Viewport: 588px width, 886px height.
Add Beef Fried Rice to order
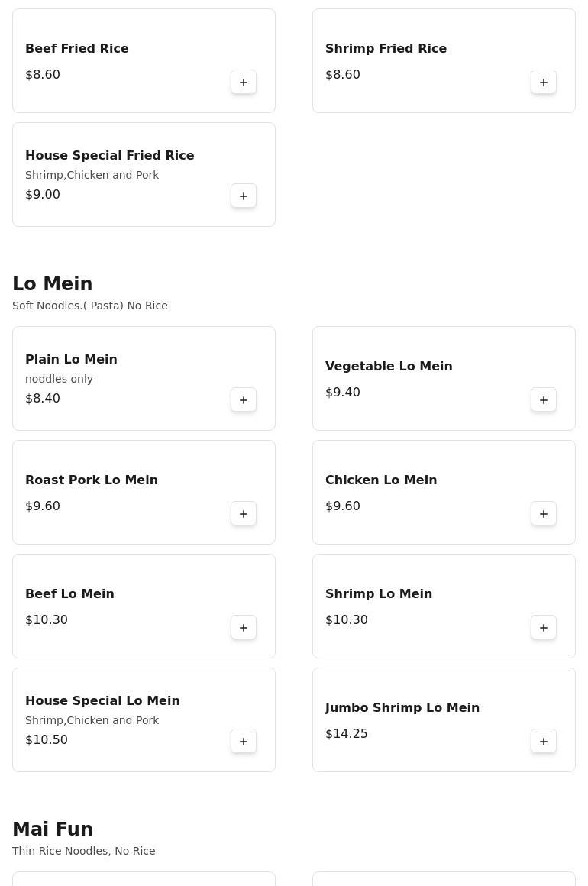[244, 82]
